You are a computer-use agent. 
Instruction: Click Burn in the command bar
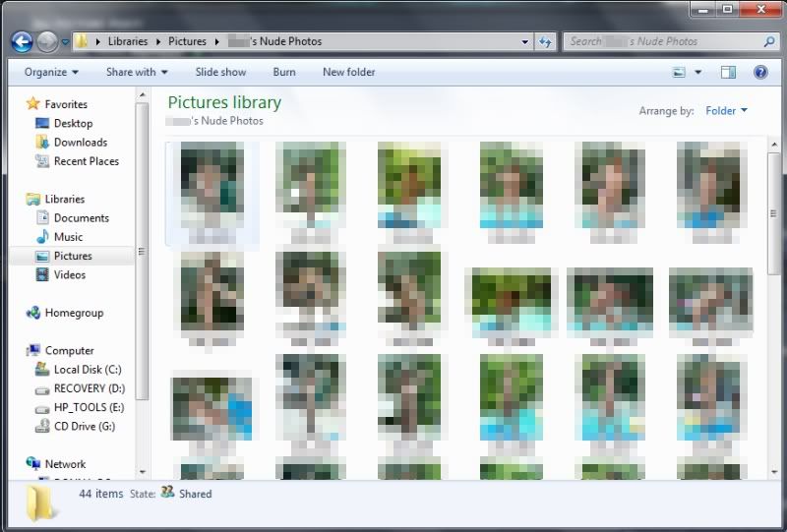[284, 72]
